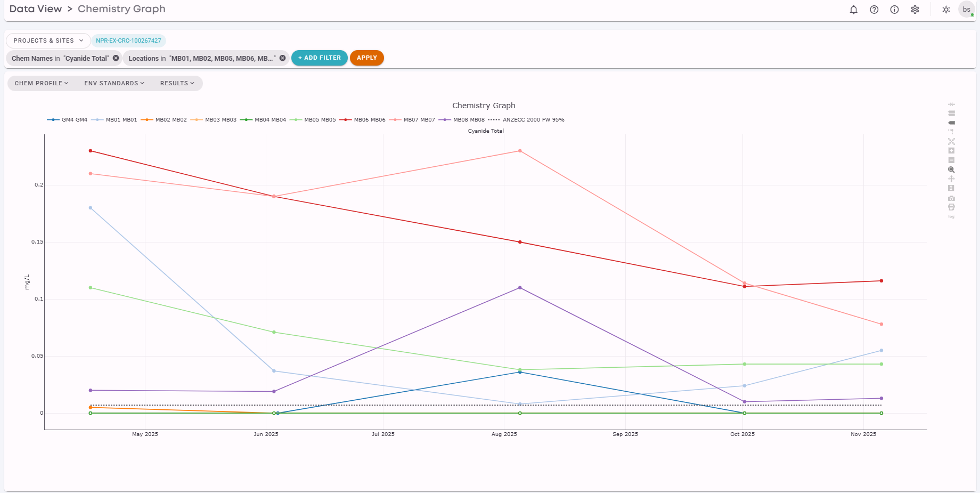Click the print icon in chart toolbar
Image resolution: width=980 pixels, height=493 pixels.
point(951,207)
